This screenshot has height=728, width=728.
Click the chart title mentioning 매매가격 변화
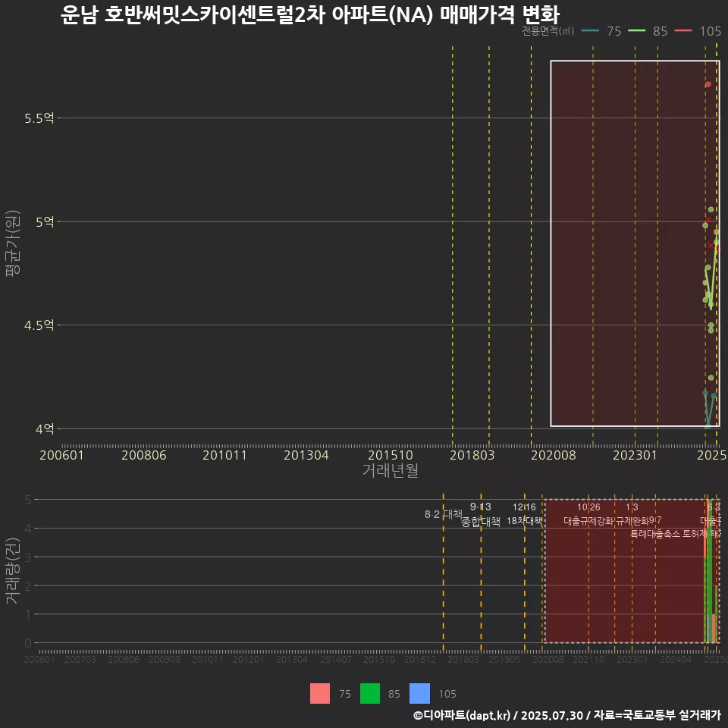(310, 15)
